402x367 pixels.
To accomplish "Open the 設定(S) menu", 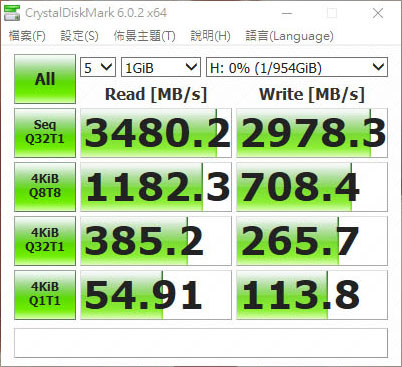I will (79, 36).
